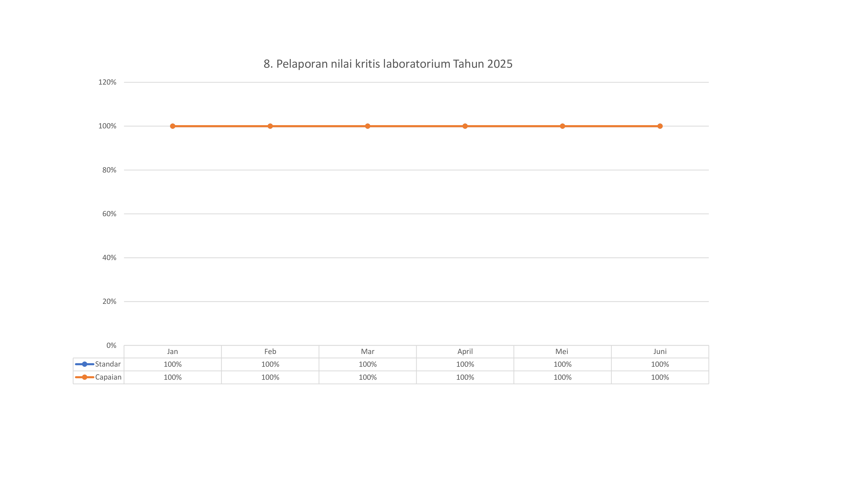Select the 0% vertical axis label

click(x=111, y=345)
